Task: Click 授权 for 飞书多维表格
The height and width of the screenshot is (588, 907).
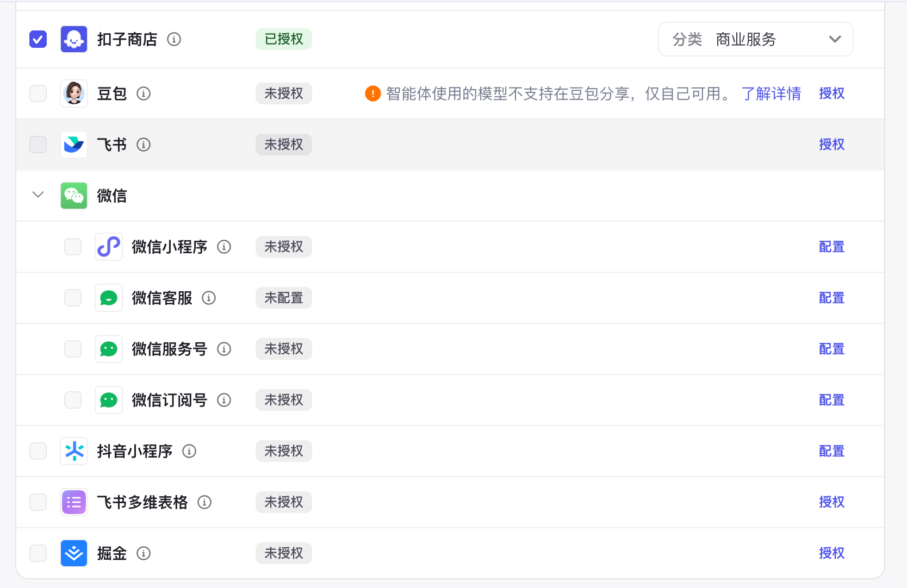Action: click(x=832, y=502)
